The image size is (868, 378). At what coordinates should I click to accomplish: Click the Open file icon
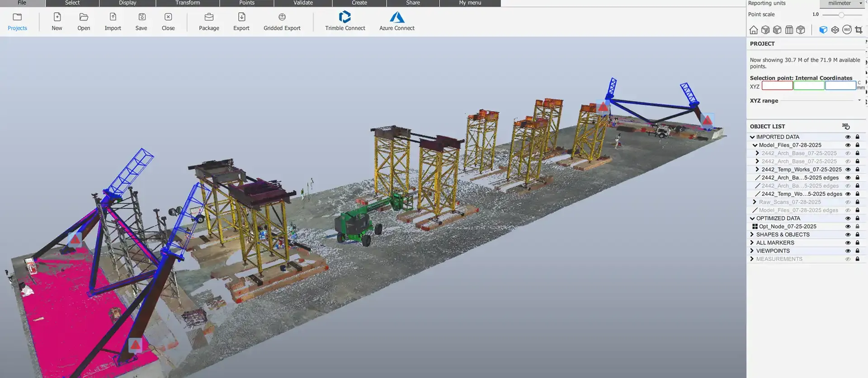[84, 17]
